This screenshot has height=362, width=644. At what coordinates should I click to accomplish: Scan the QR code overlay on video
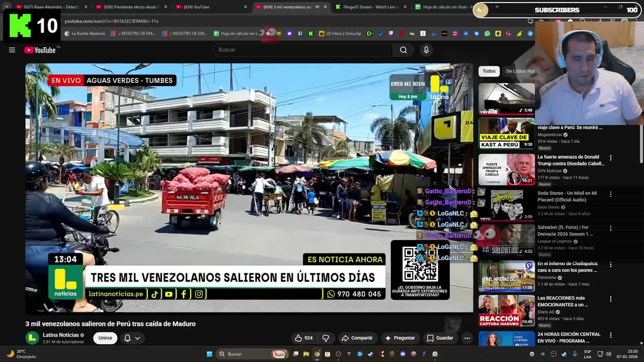coord(420,264)
